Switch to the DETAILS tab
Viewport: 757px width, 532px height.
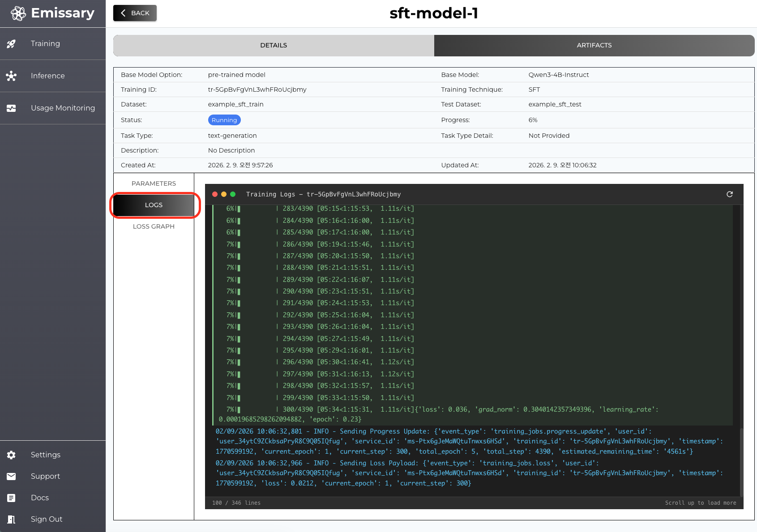click(274, 45)
